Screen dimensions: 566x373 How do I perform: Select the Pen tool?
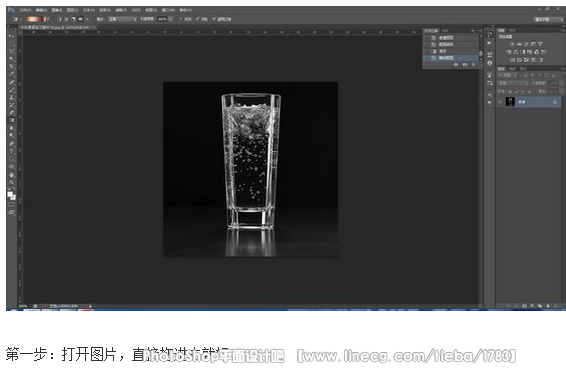tap(11, 143)
